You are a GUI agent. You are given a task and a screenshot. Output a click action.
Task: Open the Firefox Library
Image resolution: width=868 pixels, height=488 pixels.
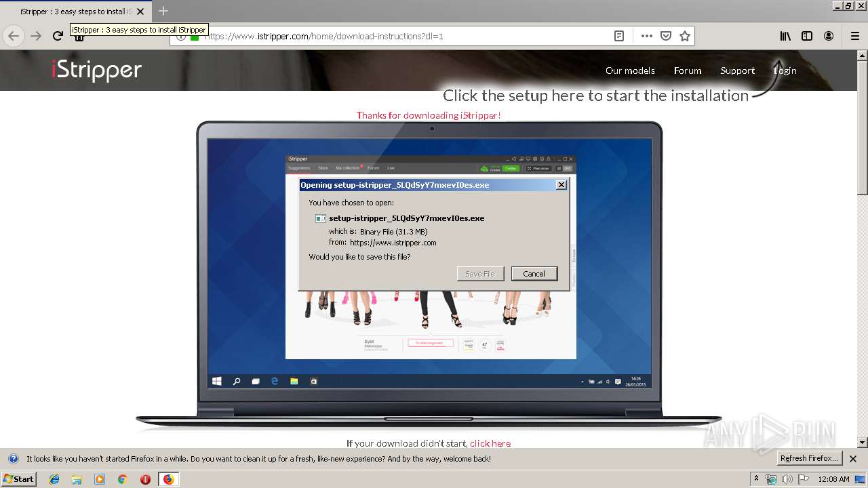pos(785,36)
